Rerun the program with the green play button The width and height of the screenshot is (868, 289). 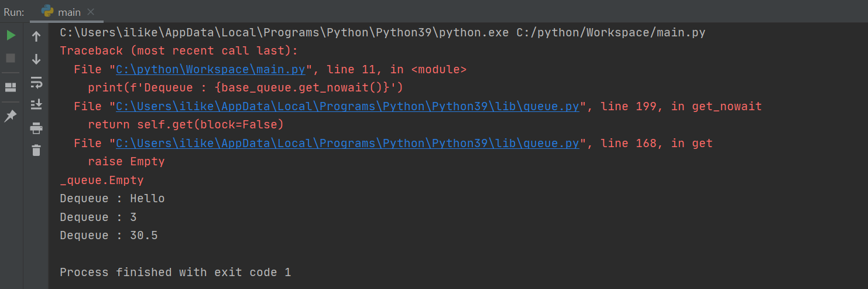pyautogui.click(x=11, y=36)
